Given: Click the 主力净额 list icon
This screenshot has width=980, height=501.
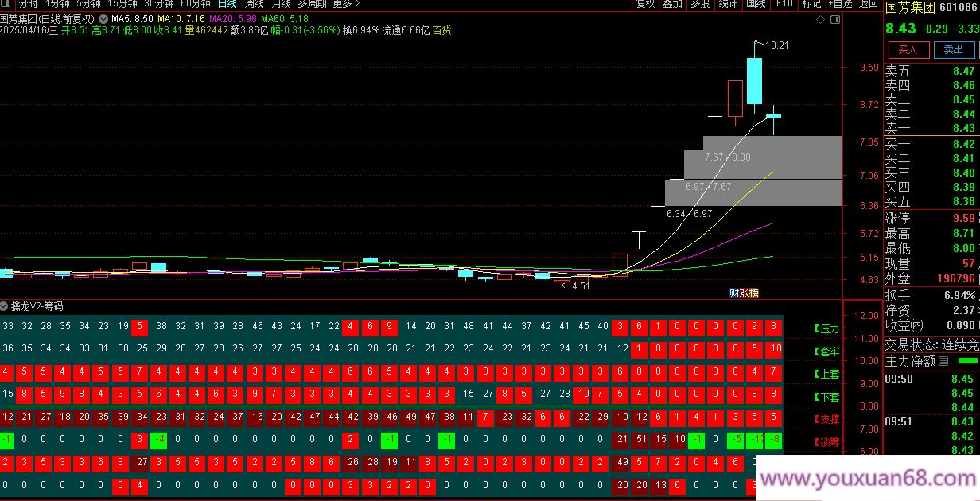Looking at the screenshot, I should click(x=943, y=362).
